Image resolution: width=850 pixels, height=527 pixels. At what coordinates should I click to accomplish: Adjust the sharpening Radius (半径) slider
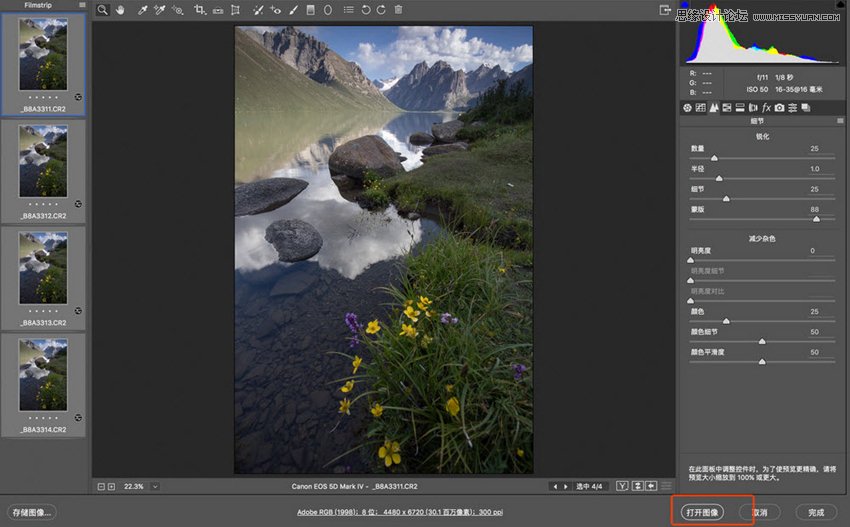(x=719, y=178)
